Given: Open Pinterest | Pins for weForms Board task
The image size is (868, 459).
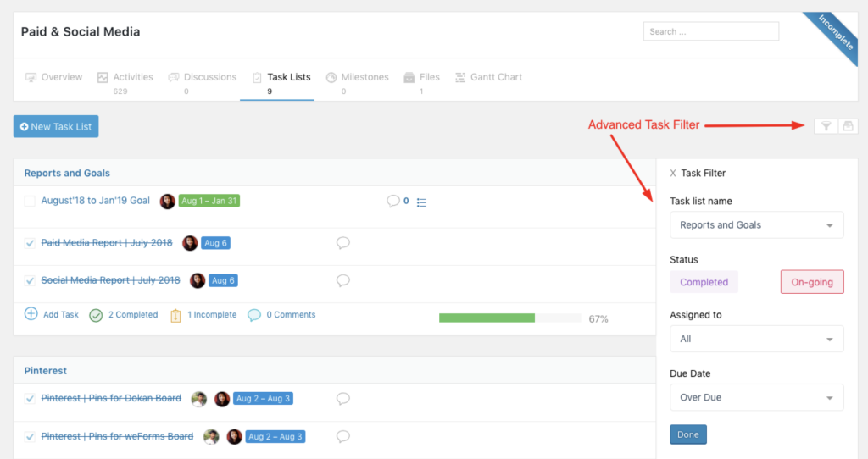Looking at the screenshot, I should 117,436.
